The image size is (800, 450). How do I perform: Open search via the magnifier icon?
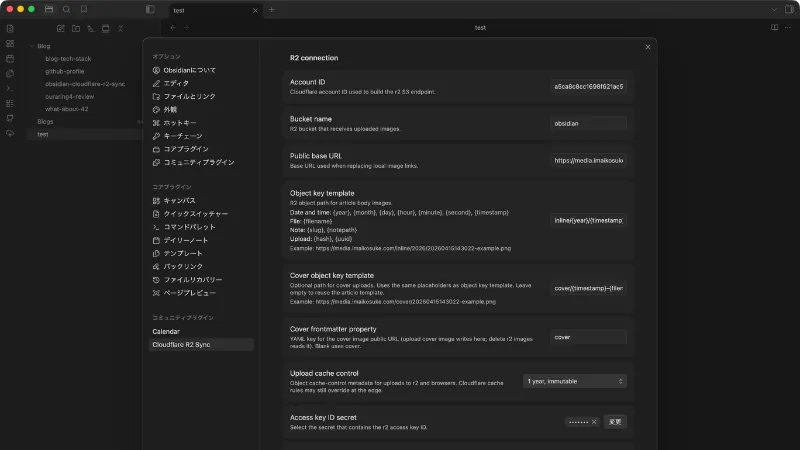coord(66,9)
